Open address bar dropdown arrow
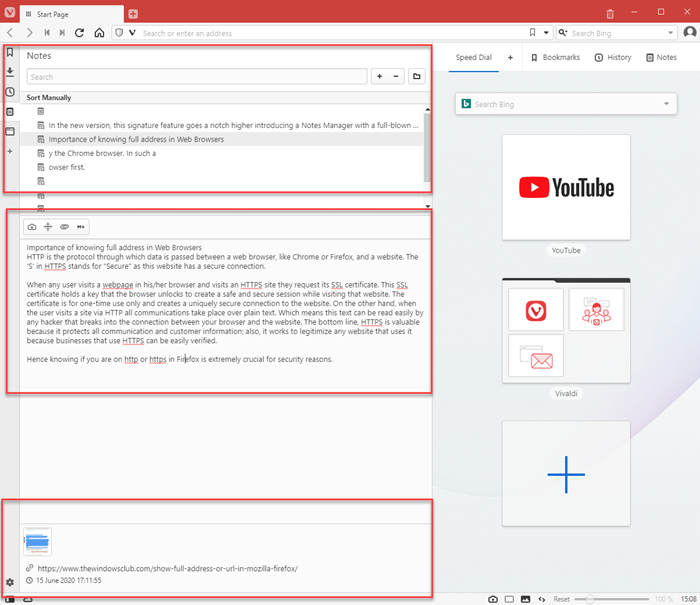700x605 pixels. coord(546,33)
